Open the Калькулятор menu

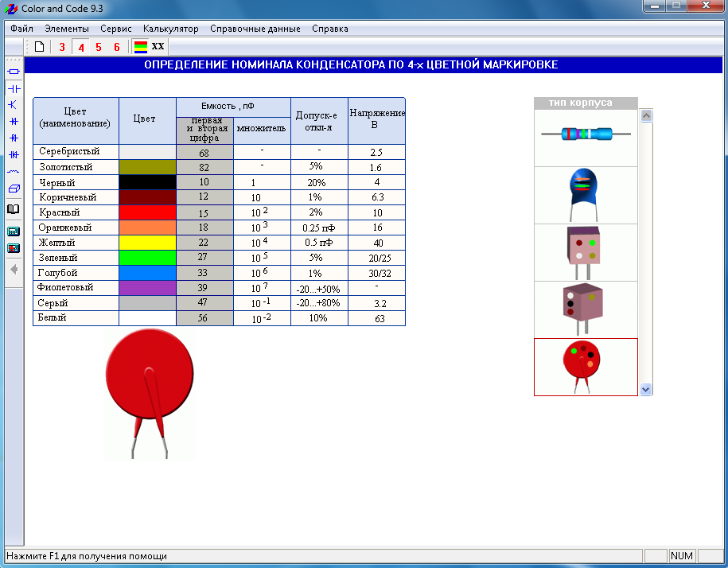tap(171, 29)
